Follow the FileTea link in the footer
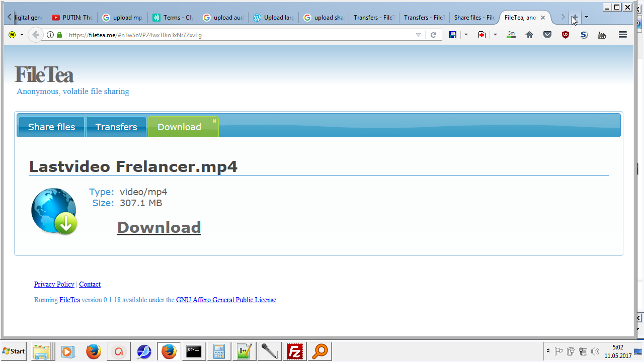The height and width of the screenshot is (362, 644). coord(69,300)
